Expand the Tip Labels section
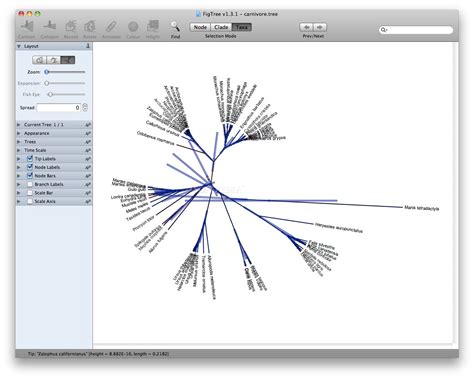This screenshot has width=474, height=379. coord(19,159)
